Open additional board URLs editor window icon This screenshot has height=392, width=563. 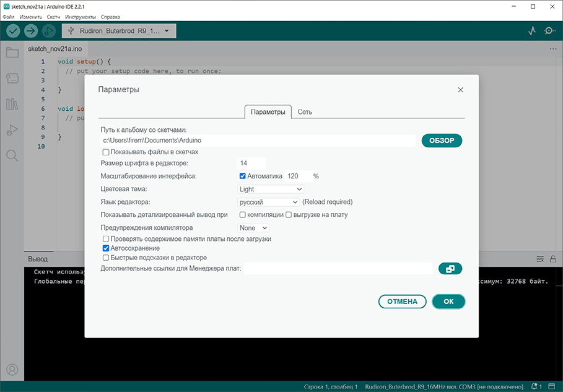(x=450, y=269)
